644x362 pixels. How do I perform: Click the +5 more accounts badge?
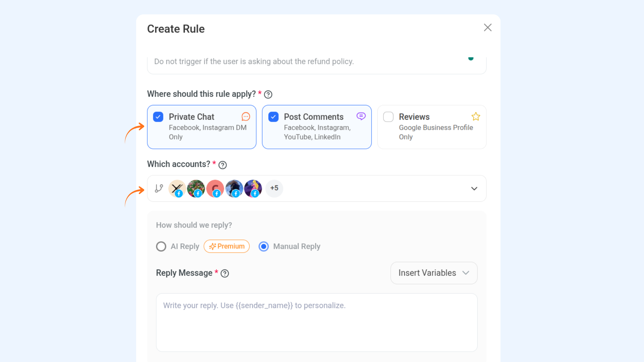point(274,188)
